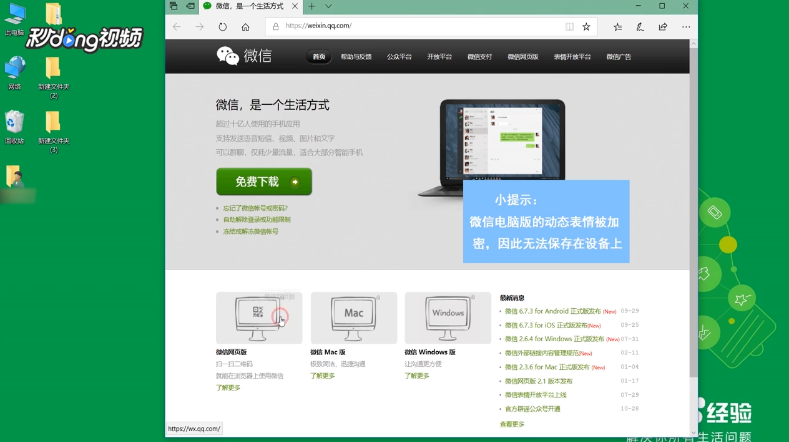The width and height of the screenshot is (789, 442).
Task: Select 回收站 recycle bin icon
Action: [15, 127]
